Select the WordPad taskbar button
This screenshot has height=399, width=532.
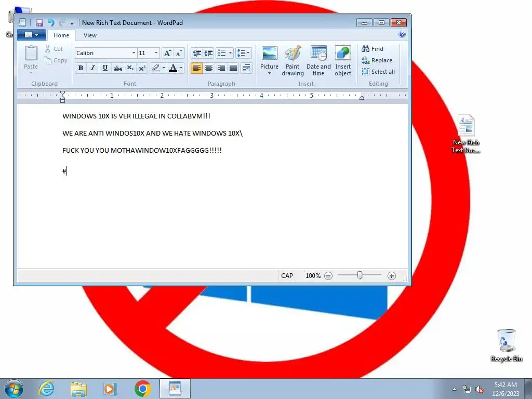175,389
